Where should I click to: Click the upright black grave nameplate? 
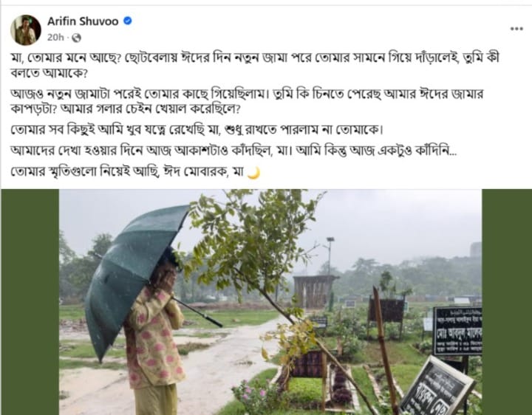457,331
